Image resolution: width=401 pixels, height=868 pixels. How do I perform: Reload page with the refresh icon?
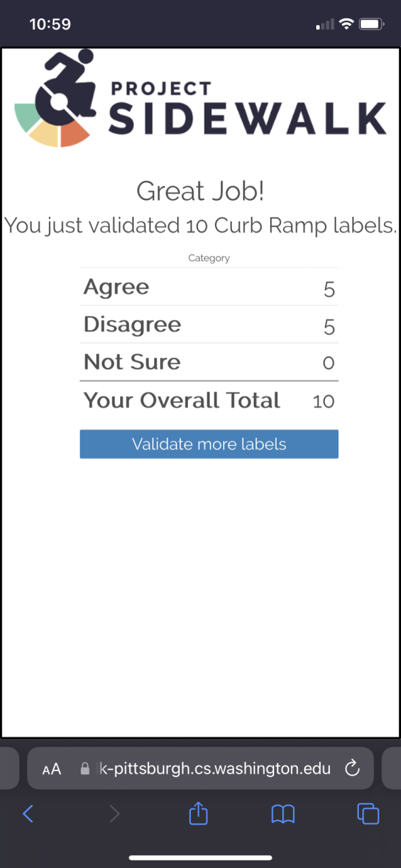tap(351, 768)
